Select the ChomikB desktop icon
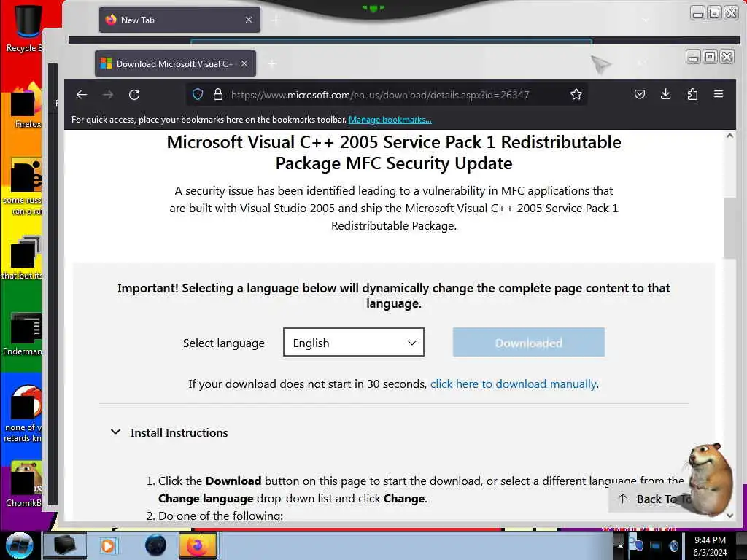 [x=24, y=484]
